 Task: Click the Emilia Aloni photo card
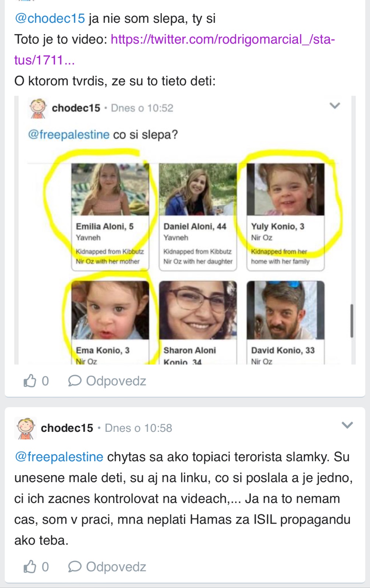click(x=110, y=217)
